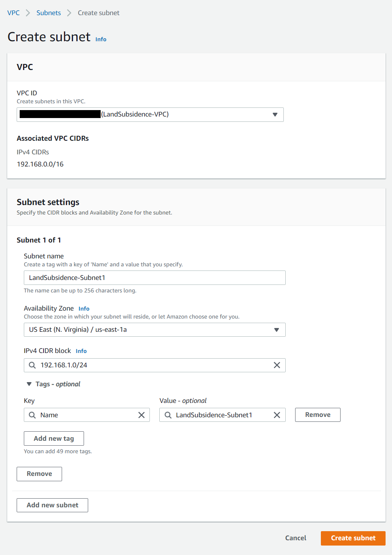Viewport: 392px width, 555px height.
Task: Click the search icon in IPv4 CIDR block
Action: (x=33, y=365)
